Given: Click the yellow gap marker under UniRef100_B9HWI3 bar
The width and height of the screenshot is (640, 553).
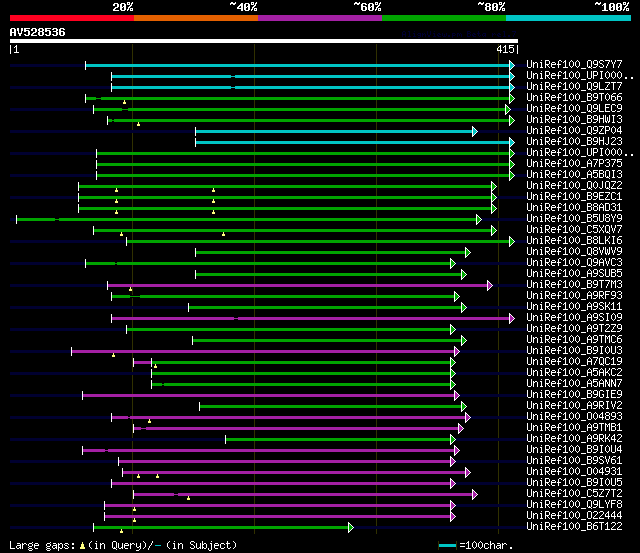Looking at the screenshot, I should pos(139,124).
